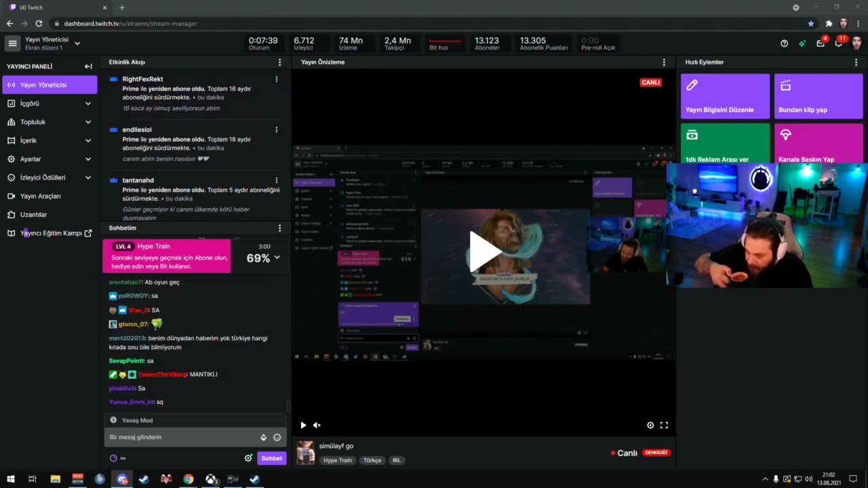
Task: Click the large play button on preview
Action: click(x=484, y=251)
